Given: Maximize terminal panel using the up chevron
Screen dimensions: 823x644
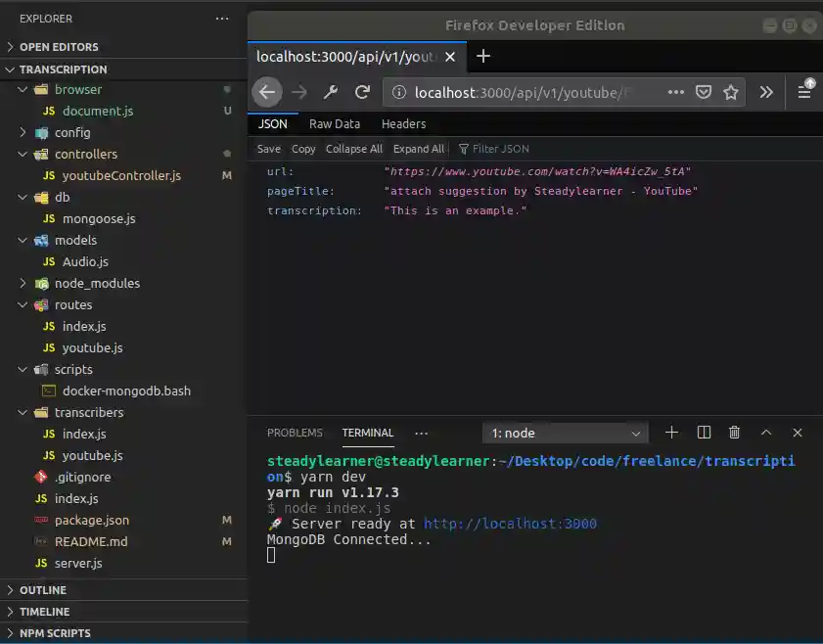Looking at the screenshot, I should click(766, 433).
